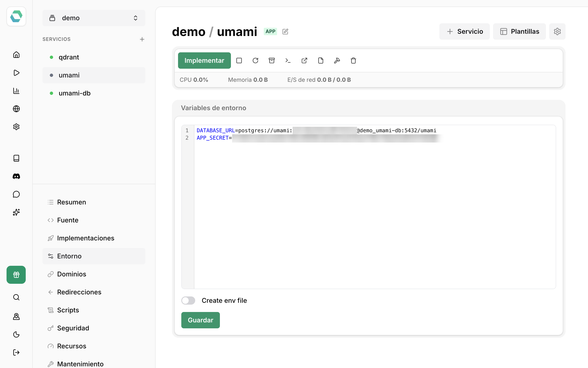Toggle the Create env file switch

188,300
